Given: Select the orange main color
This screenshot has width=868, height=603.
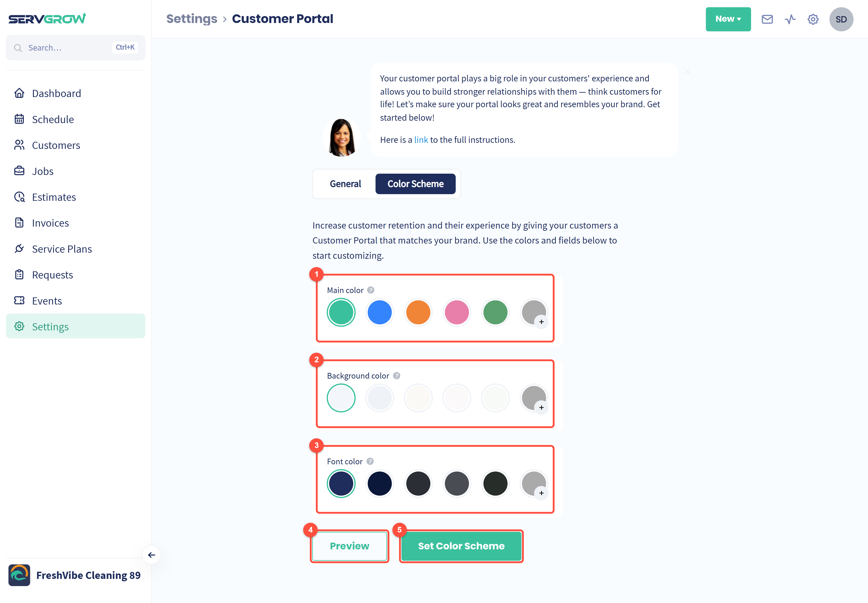Looking at the screenshot, I should coord(418,312).
